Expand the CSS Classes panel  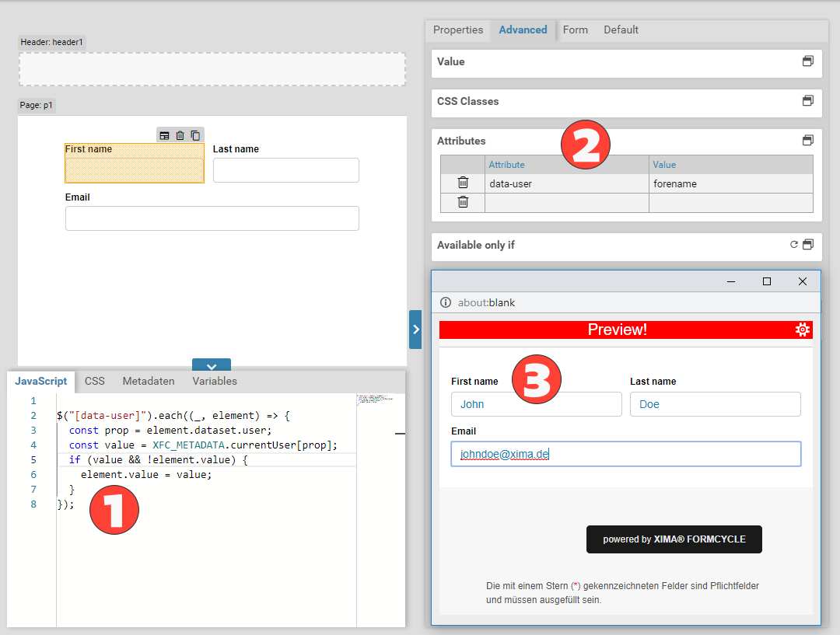coord(808,101)
